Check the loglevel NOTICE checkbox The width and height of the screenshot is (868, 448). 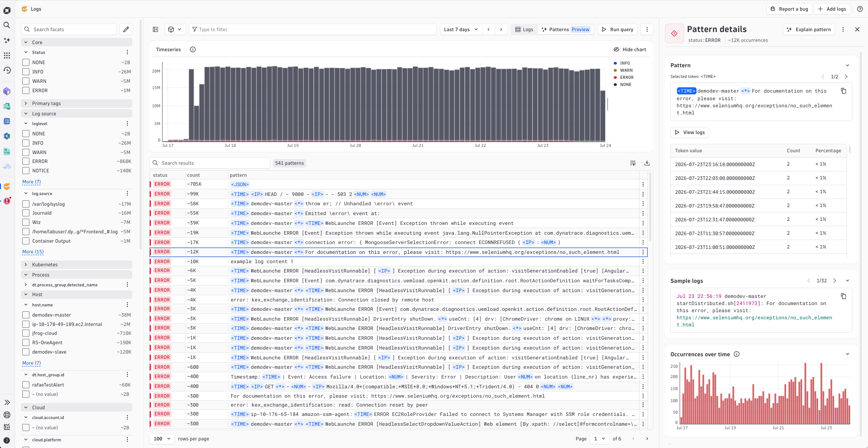(26, 171)
